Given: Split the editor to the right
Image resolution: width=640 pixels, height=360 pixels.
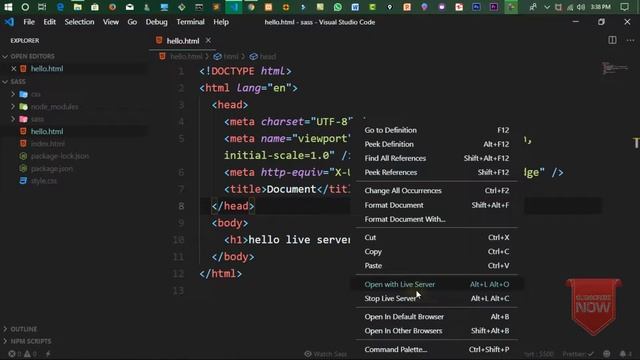Looking at the screenshot, I should click(x=612, y=40).
